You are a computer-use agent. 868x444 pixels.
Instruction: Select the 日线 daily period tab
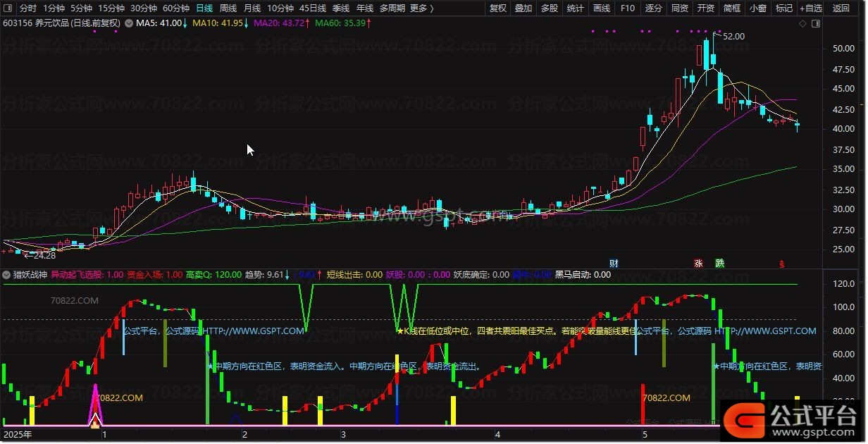204,8
